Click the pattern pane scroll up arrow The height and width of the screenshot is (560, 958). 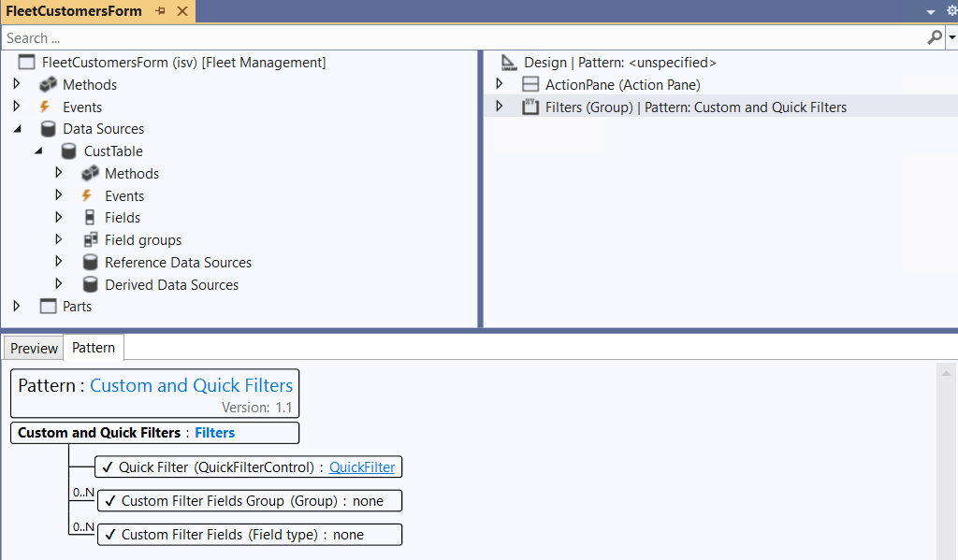[947, 373]
